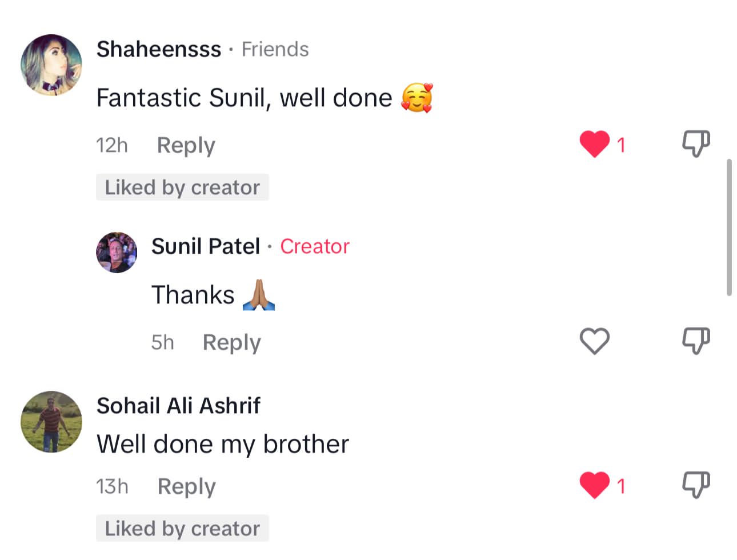This screenshot has height=560, width=737.
Task: Click the Liked by creator badge under Sohail
Action: 182,529
